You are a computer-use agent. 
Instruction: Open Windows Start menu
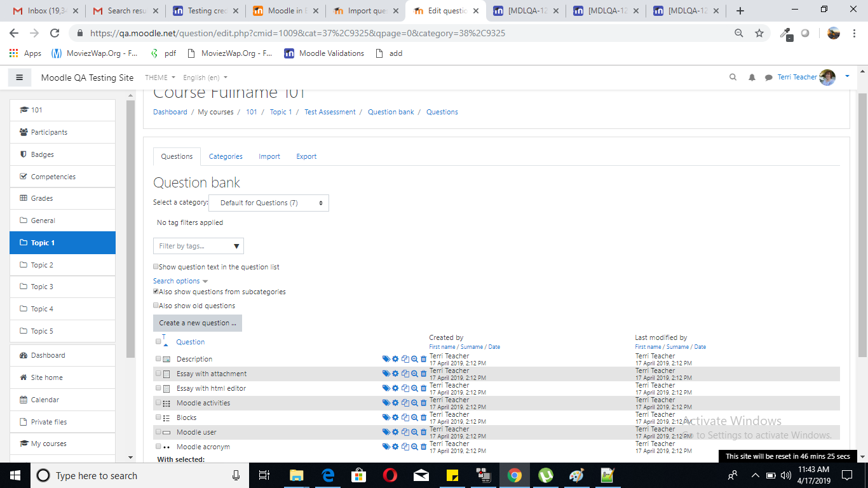pos(14,475)
